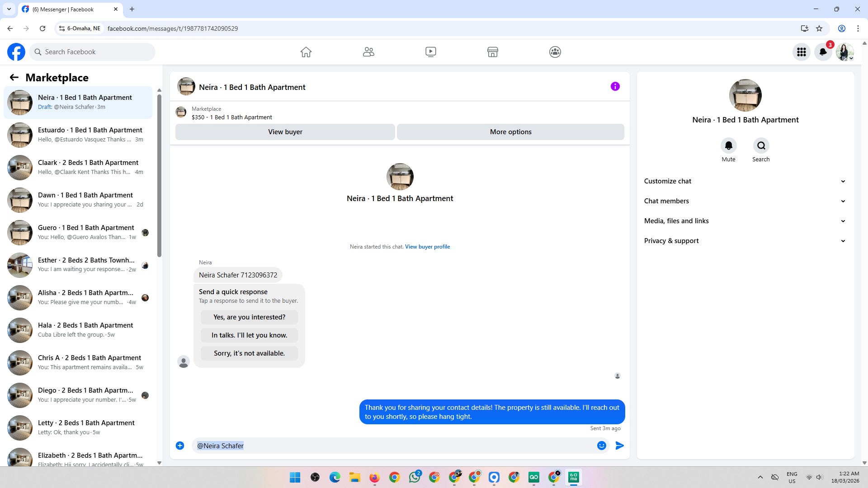Open the Facebook apps grid menu
This screenshot has width=868, height=488.
(802, 52)
